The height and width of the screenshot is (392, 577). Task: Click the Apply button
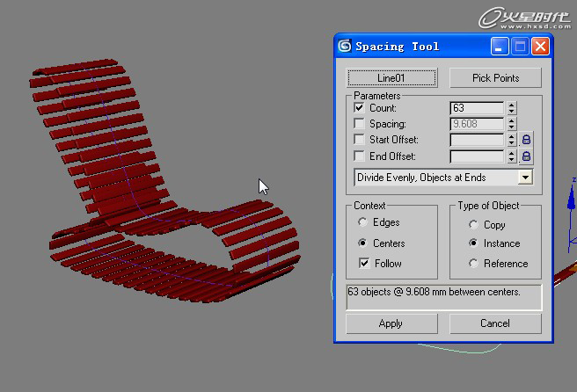391,323
